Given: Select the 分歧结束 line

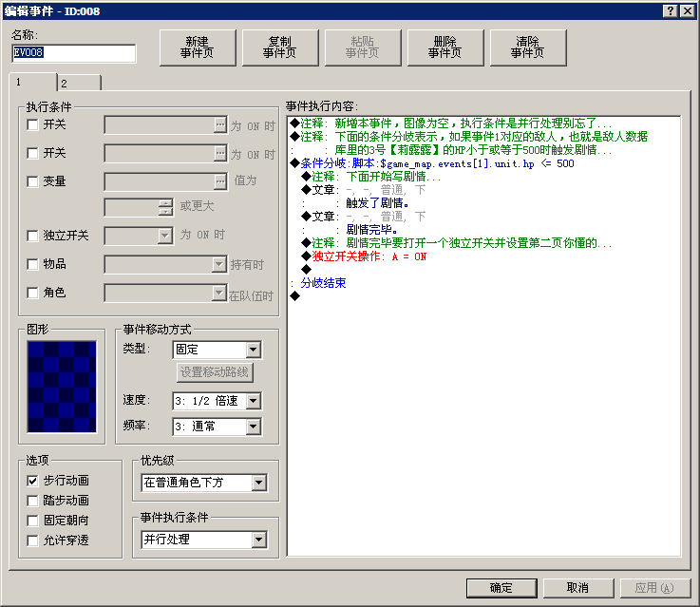Looking at the screenshot, I should coord(323,283).
